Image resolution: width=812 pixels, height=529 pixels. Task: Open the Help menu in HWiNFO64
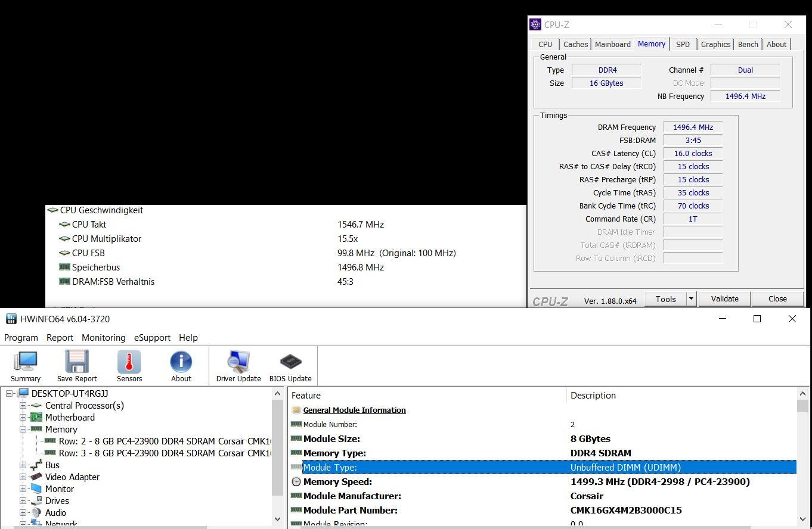coord(188,337)
